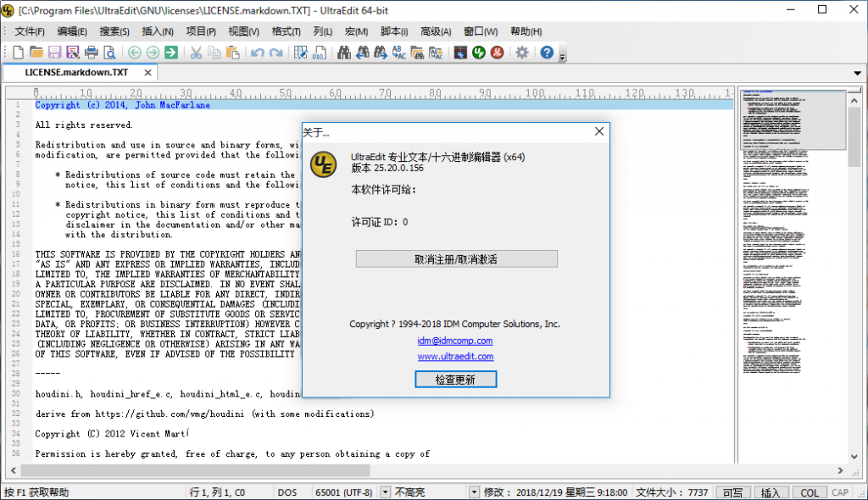Print the document via printer icon

[92, 53]
